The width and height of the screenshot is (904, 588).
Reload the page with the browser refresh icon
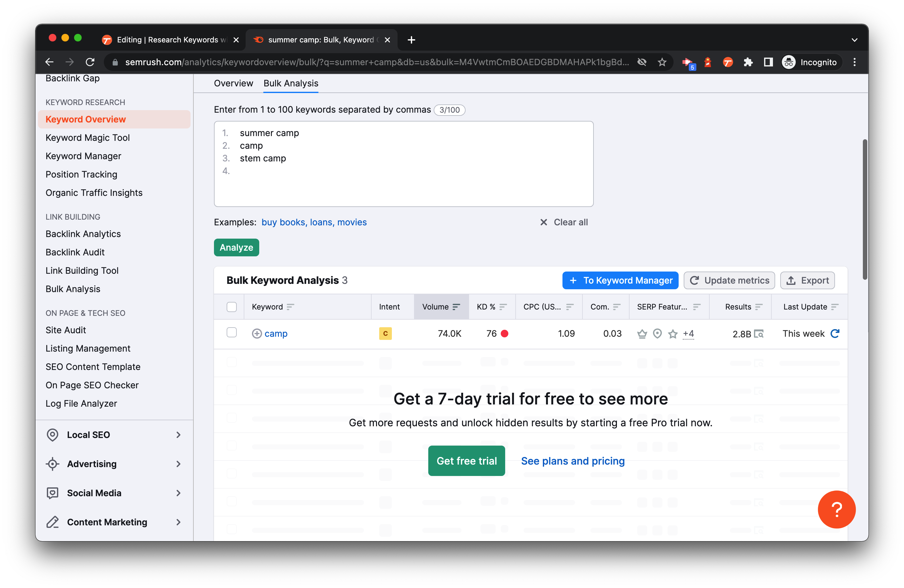click(90, 62)
